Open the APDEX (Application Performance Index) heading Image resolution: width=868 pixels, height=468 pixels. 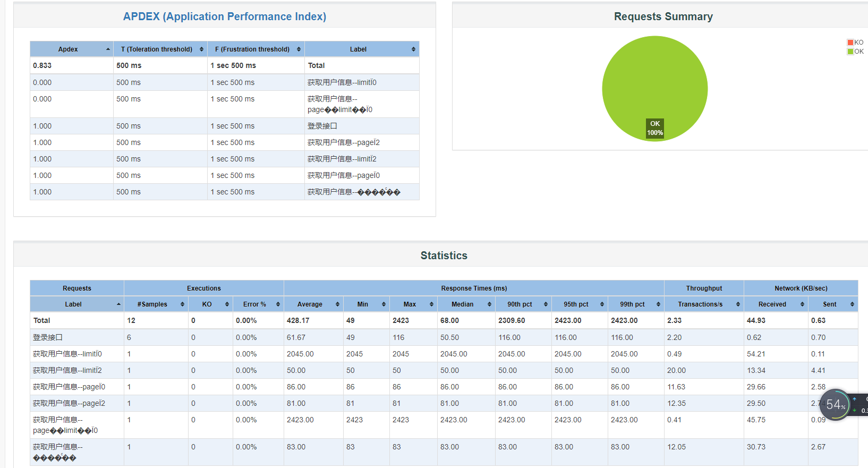click(x=225, y=16)
